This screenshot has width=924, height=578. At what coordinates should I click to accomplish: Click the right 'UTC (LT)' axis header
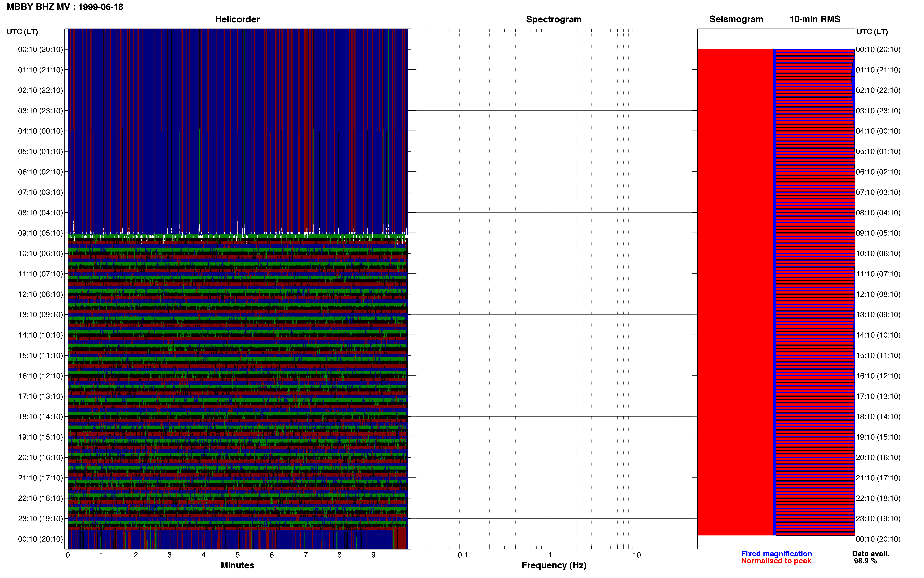tap(872, 32)
